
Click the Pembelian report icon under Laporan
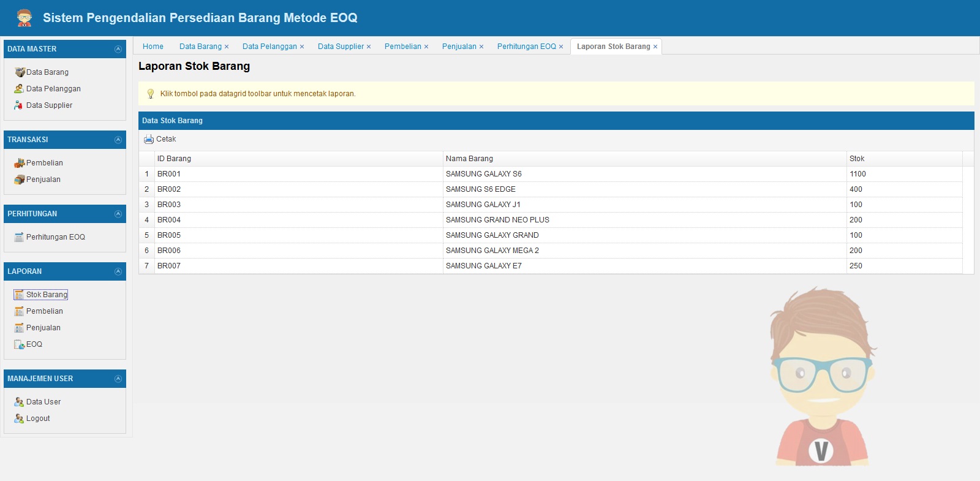[19, 311]
